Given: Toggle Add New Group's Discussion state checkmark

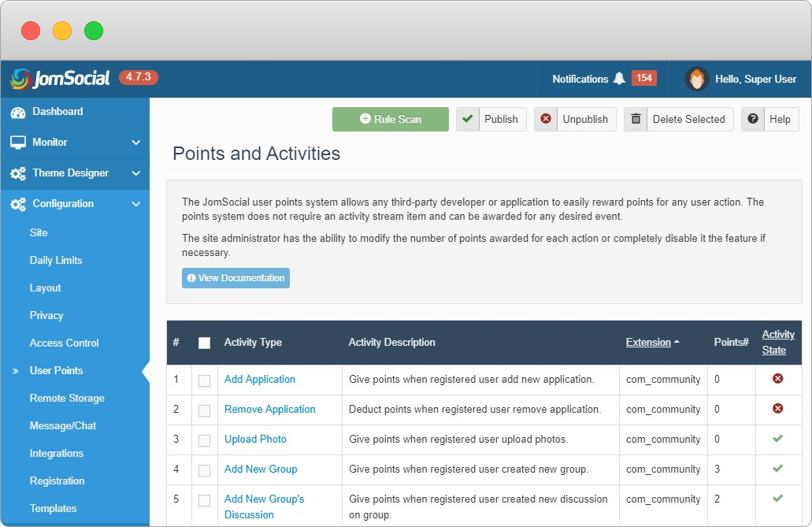Looking at the screenshot, I should [778, 499].
